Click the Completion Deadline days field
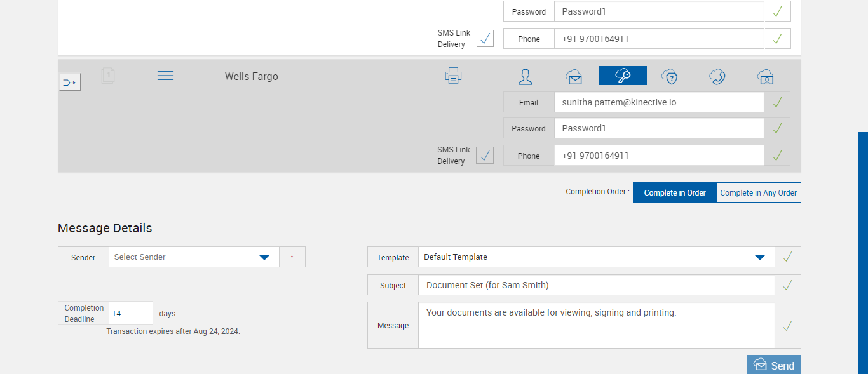 click(130, 313)
